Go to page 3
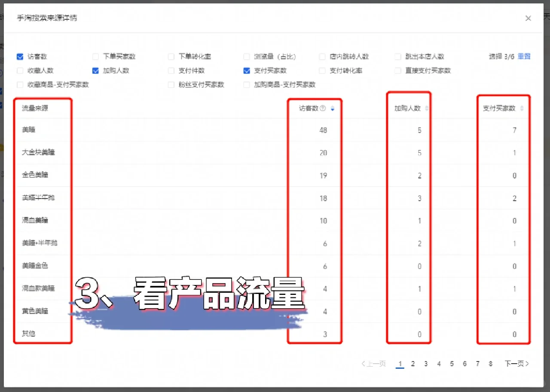 426,364
